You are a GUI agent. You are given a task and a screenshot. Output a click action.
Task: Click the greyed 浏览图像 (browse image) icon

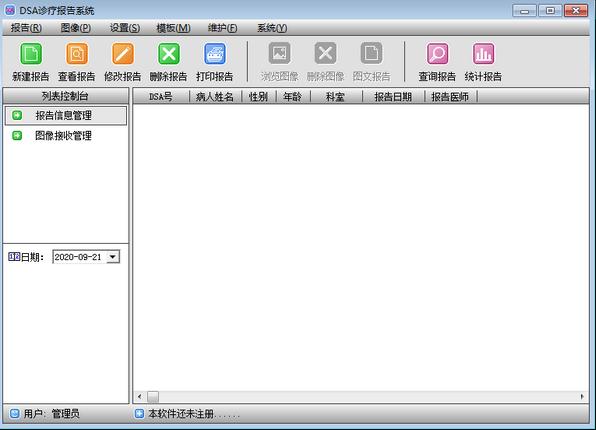pyautogui.click(x=279, y=53)
